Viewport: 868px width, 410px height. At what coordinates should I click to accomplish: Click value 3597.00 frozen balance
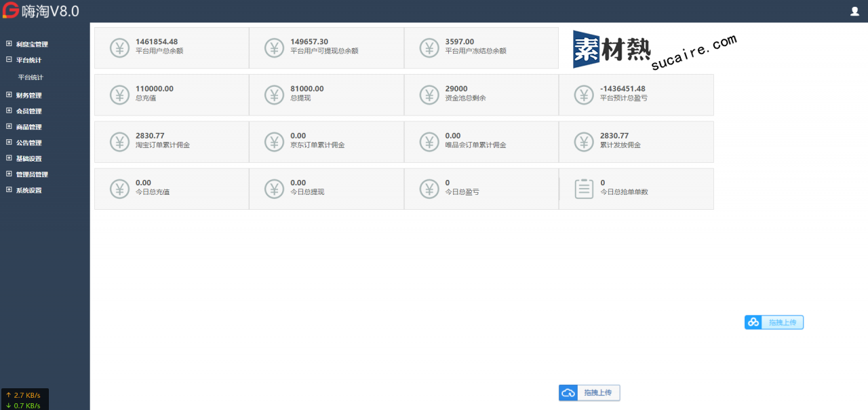coord(460,42)
